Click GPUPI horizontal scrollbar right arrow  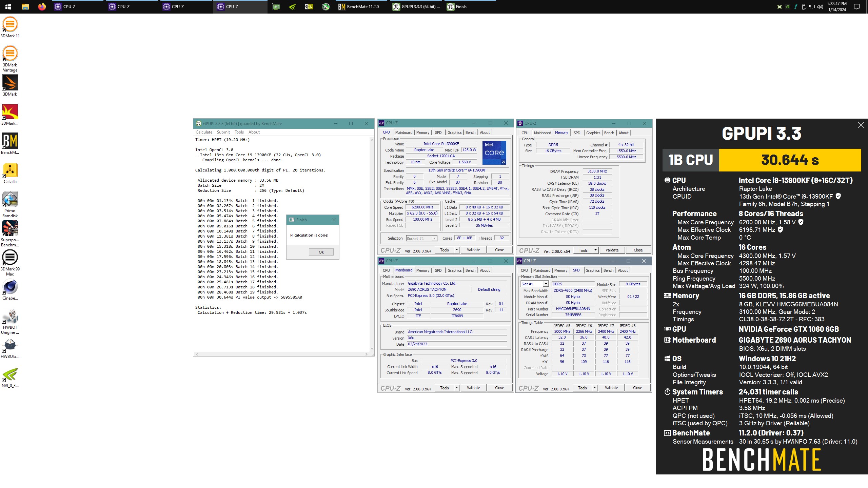tap(367, 354)
